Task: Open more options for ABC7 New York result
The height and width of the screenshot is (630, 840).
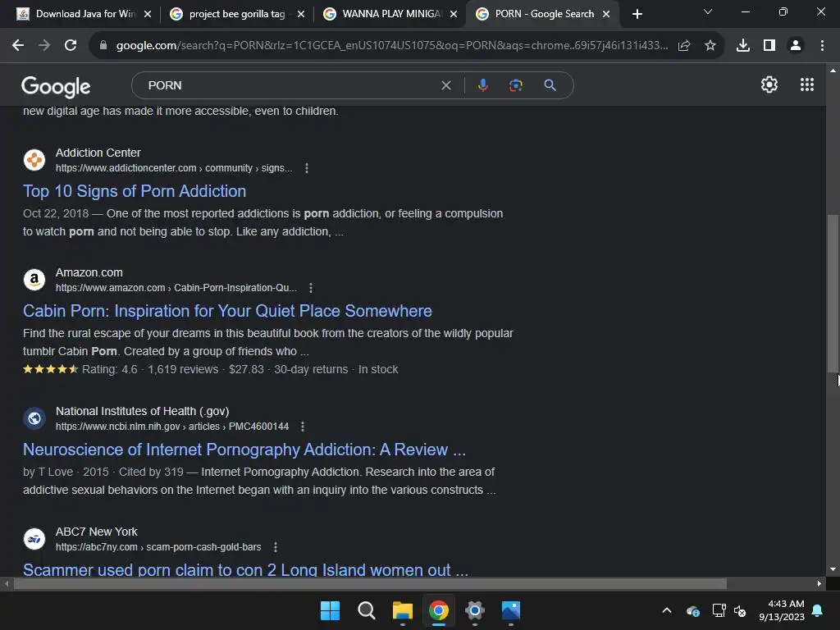Action: (276, 547)
